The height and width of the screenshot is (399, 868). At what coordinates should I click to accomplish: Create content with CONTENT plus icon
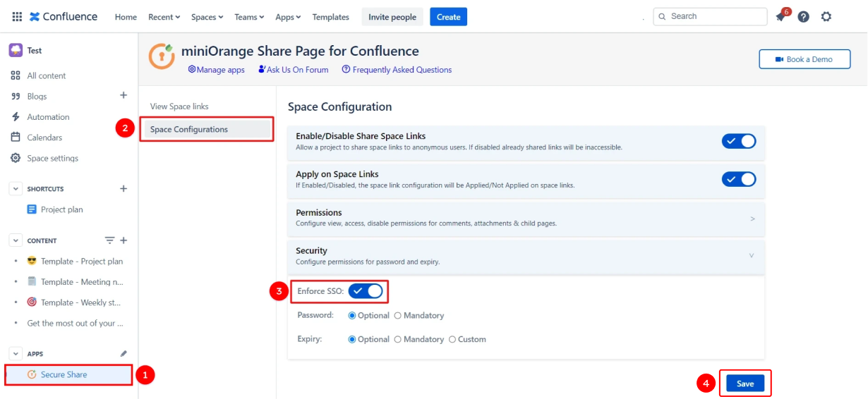(x=123, y=240)
